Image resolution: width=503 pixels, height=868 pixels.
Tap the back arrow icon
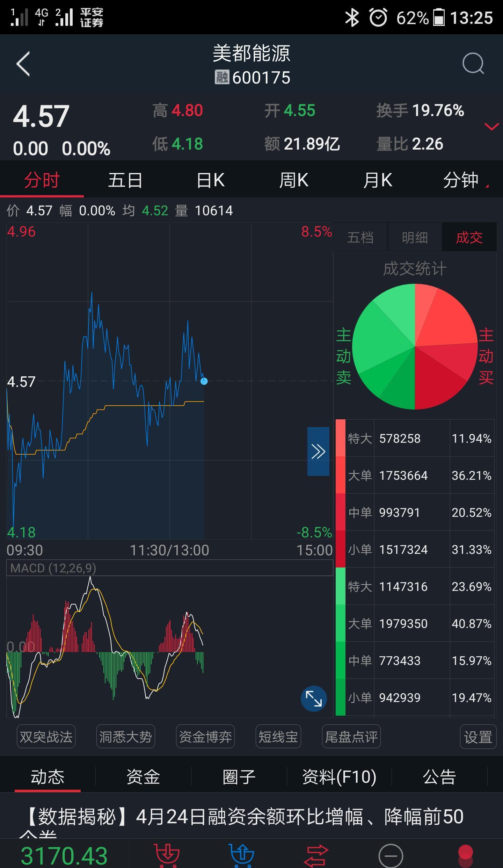click(x=23, y=64)
